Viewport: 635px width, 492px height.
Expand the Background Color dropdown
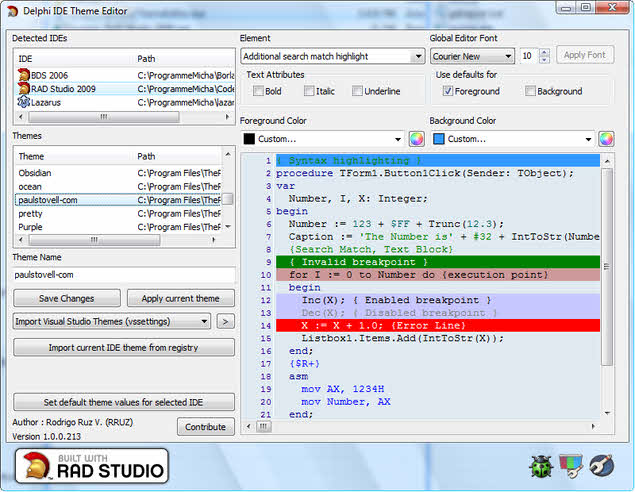[588, 139]
